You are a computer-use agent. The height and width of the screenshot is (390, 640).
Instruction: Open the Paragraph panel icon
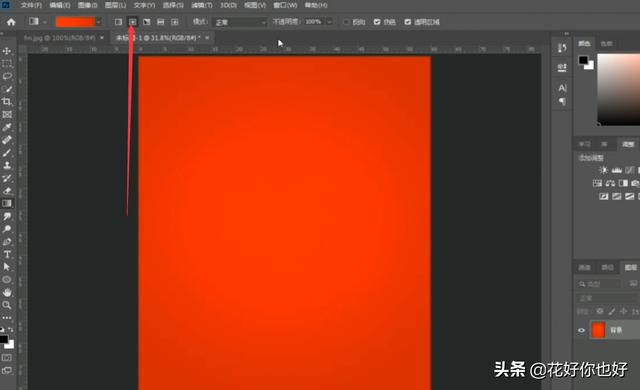(562, 101)
